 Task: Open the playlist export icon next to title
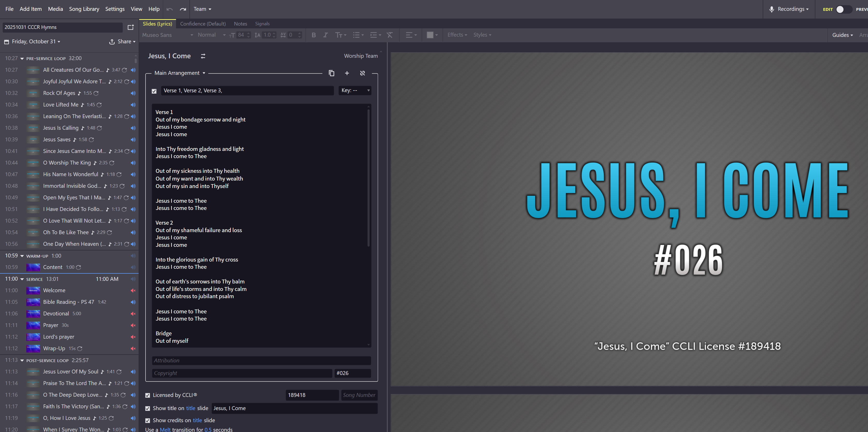coord(131,27)
